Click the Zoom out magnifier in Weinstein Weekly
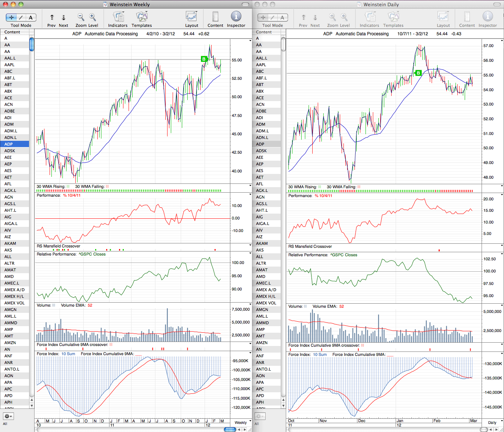This screenshot has width=504, height=432. click(81, 17)
